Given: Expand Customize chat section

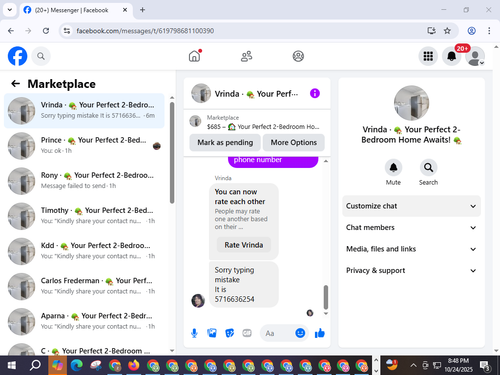Looking at the screenshot, I should pyautogui.click(x=411, y=206).
